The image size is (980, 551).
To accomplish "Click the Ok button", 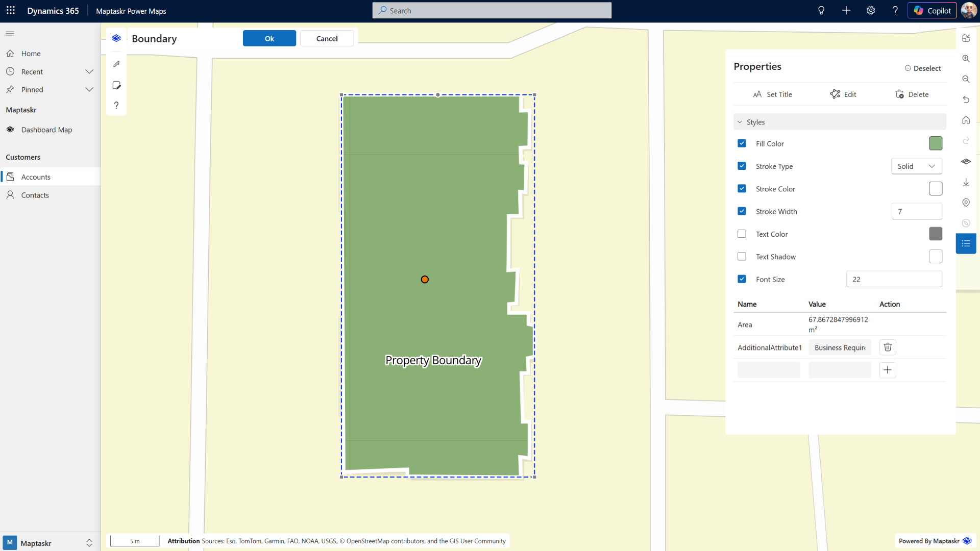I will coord(269,38).
